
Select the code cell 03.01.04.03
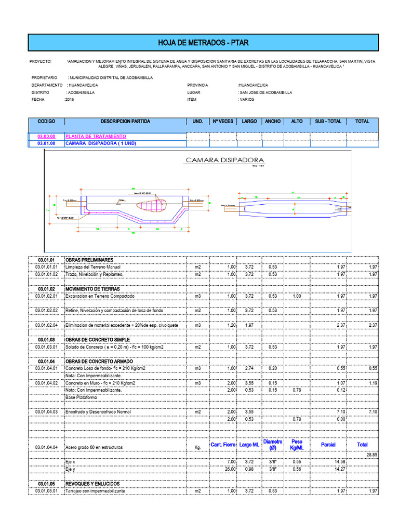[x=46, y=412]
